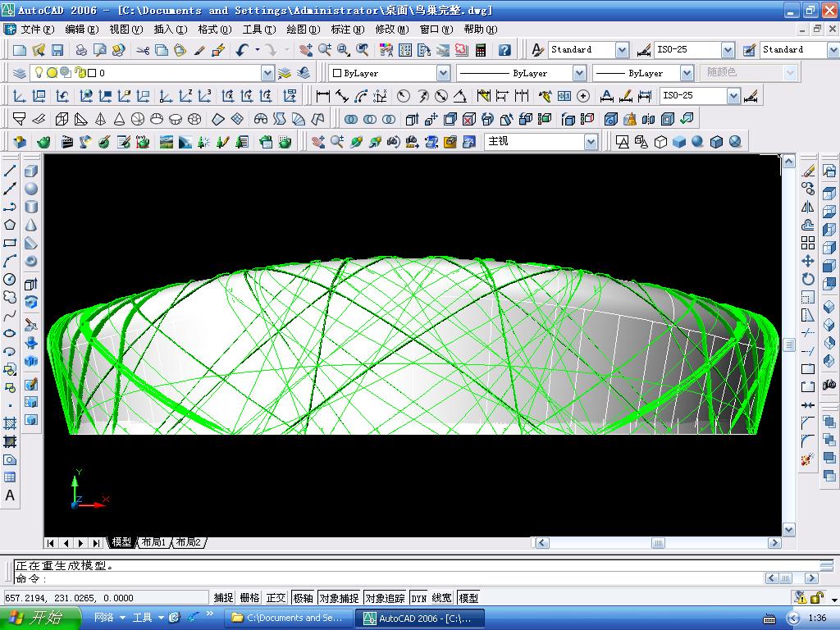Screen dimensions: 840x630
Task: Open the Standard text style dropdown
Action: 622,50
